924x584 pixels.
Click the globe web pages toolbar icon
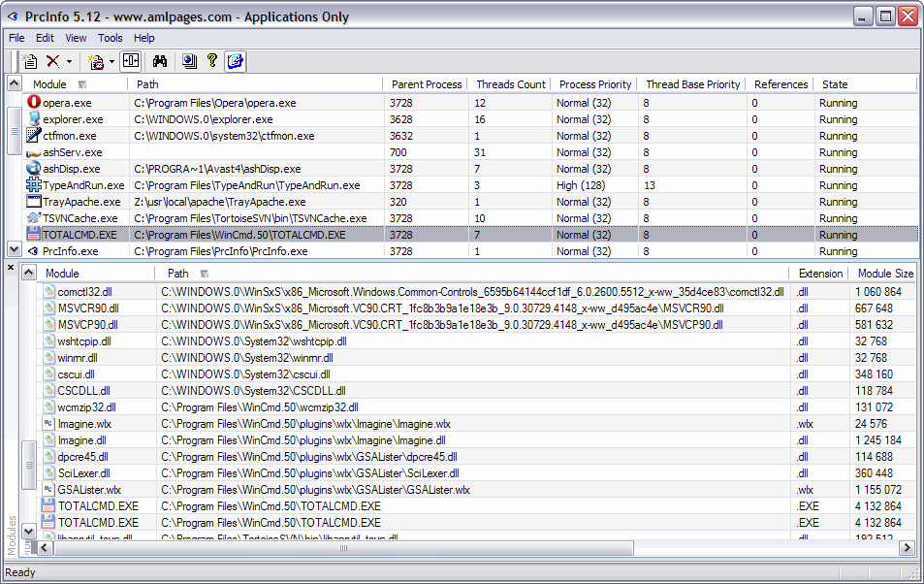189,61
